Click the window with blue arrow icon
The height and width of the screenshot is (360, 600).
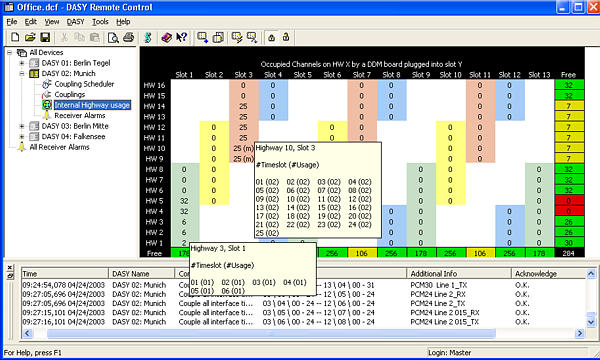coord(202,37)
